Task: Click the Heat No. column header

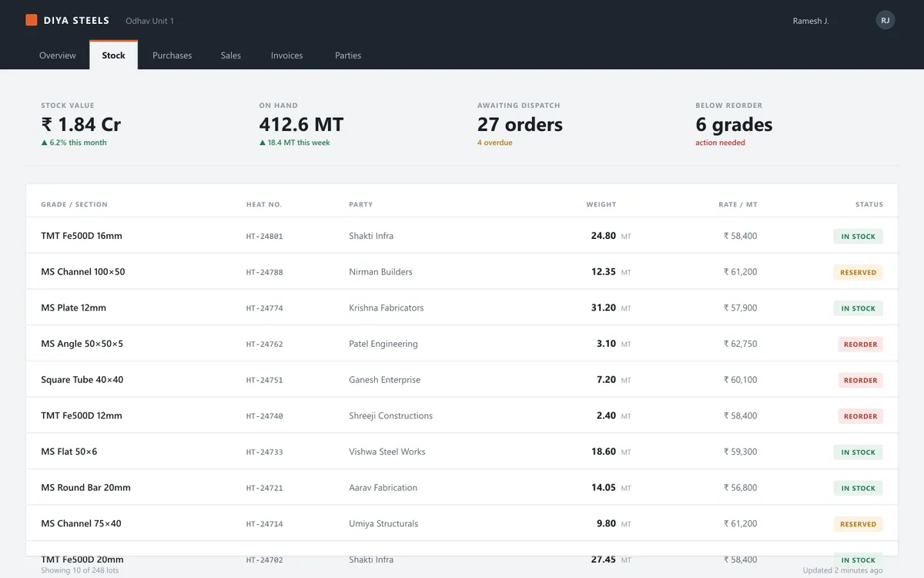Action: [x=264, y=204]
